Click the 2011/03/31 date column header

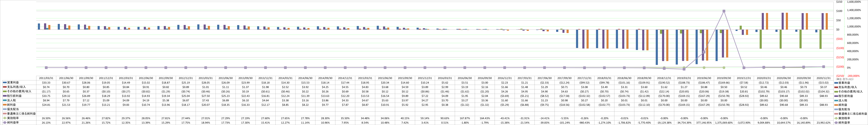tap(46, 78)
